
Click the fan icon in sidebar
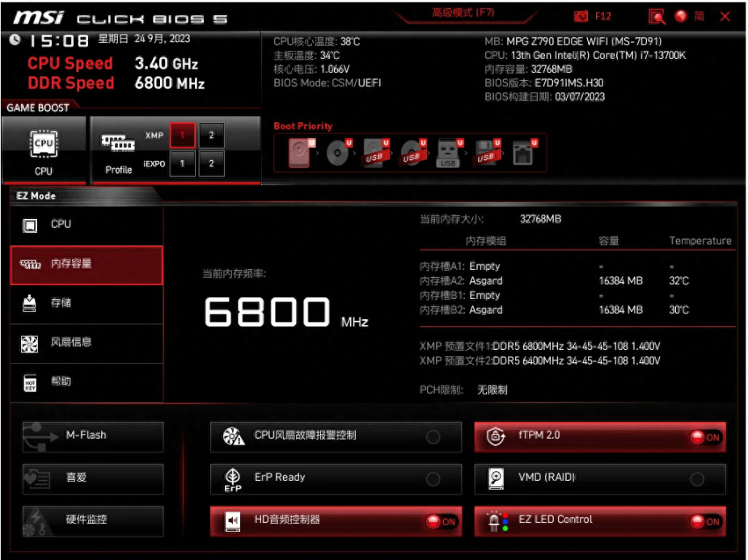(30, 343)
